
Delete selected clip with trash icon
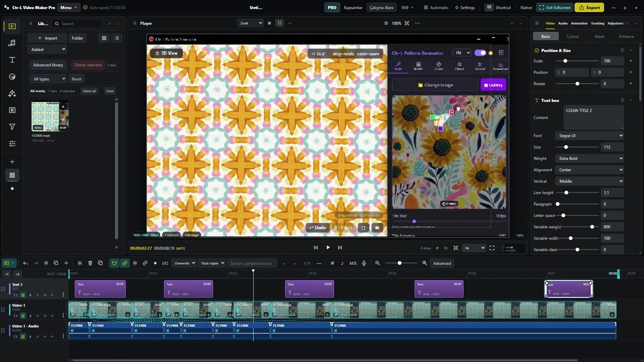[90, 263]
